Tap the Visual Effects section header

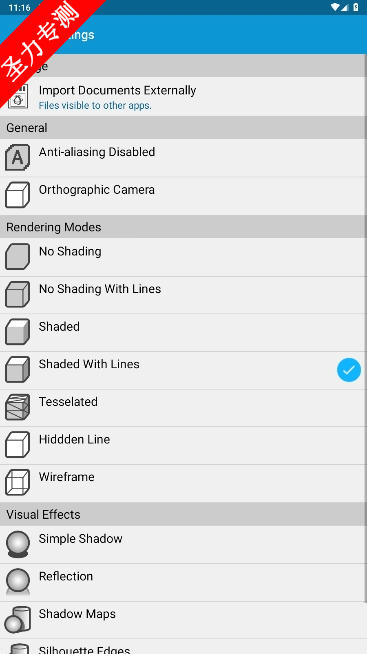[x=184, y=514]
